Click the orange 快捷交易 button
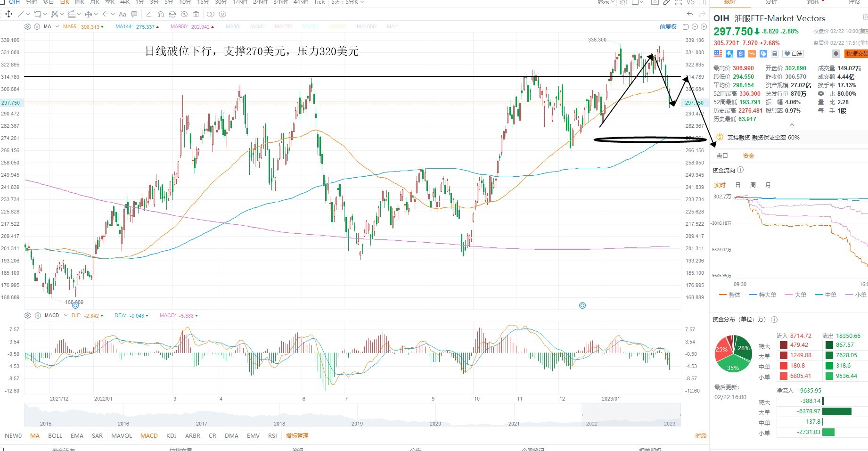This screenshot has height=451, width=868. click(856, 54)
